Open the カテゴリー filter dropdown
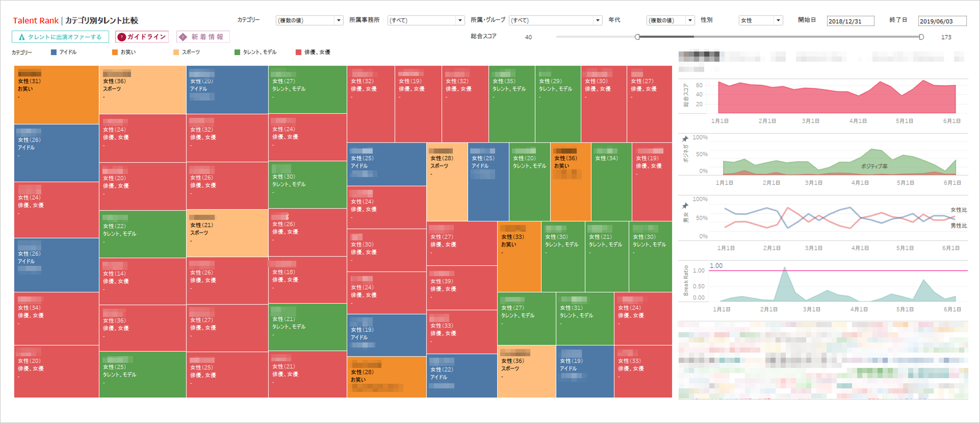The image size is (980, 423). tap(339, 21)
